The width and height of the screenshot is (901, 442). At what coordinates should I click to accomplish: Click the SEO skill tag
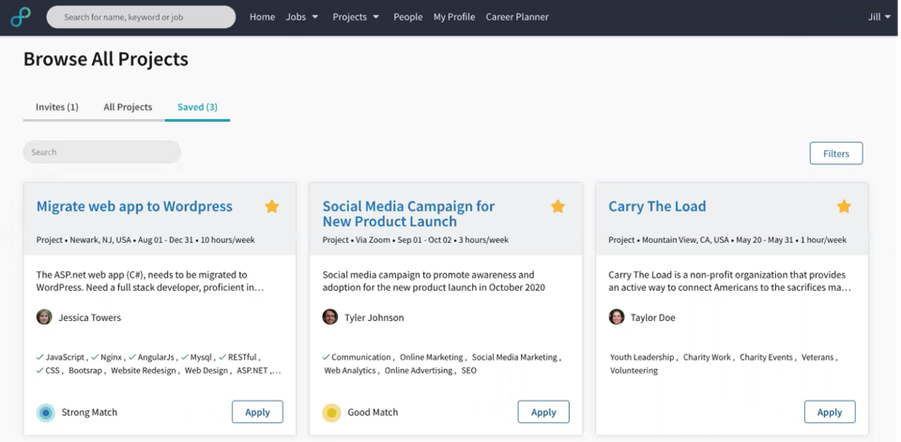tap(469, 371)
